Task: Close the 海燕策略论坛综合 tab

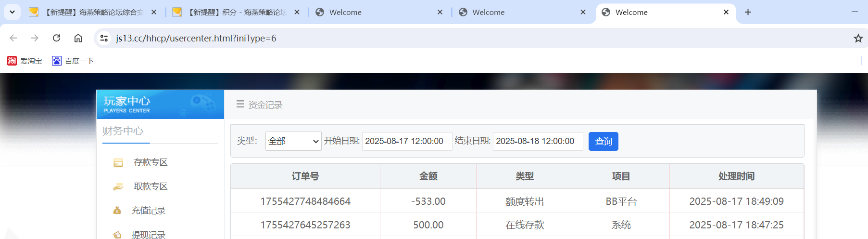Action: (x=154, y=12)
